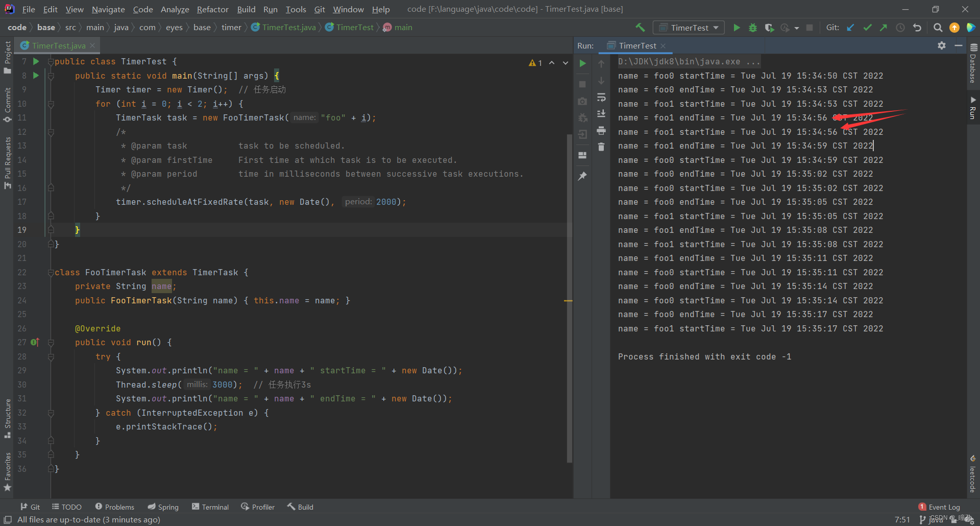Screen dimensions: 980x526
Task: Show Git history clock icon
Action: click(900, 28)
